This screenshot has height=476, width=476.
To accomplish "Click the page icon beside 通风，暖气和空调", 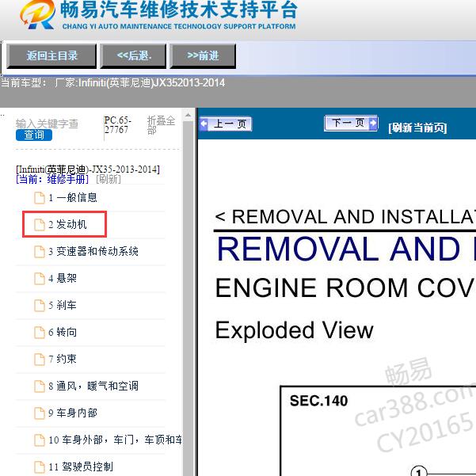I will pyautogui.click(x=39, y=387).
